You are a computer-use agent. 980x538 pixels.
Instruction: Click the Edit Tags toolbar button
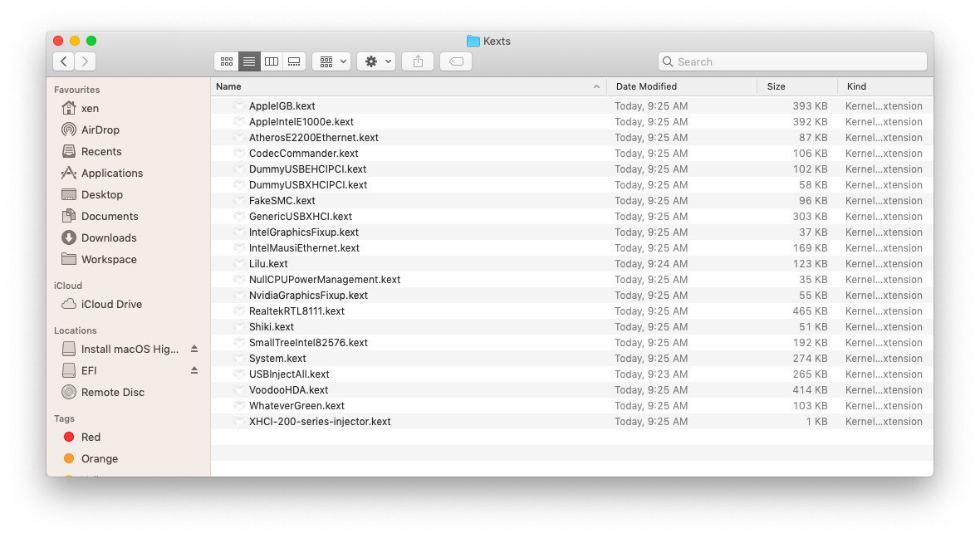tap(456, 61)
